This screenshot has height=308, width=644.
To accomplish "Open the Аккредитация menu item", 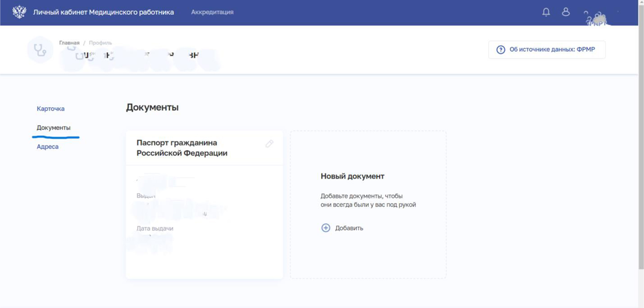I will click(212, 12).
